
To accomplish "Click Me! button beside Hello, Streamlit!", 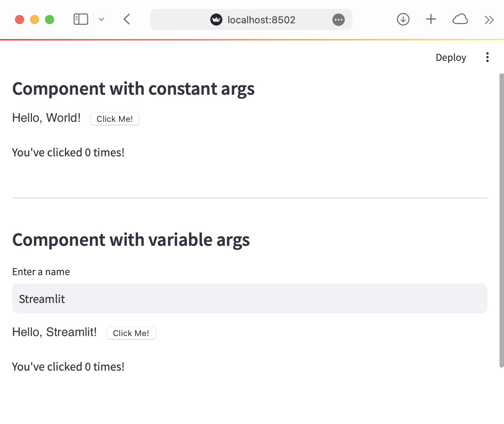I will [x=131, y=333].
